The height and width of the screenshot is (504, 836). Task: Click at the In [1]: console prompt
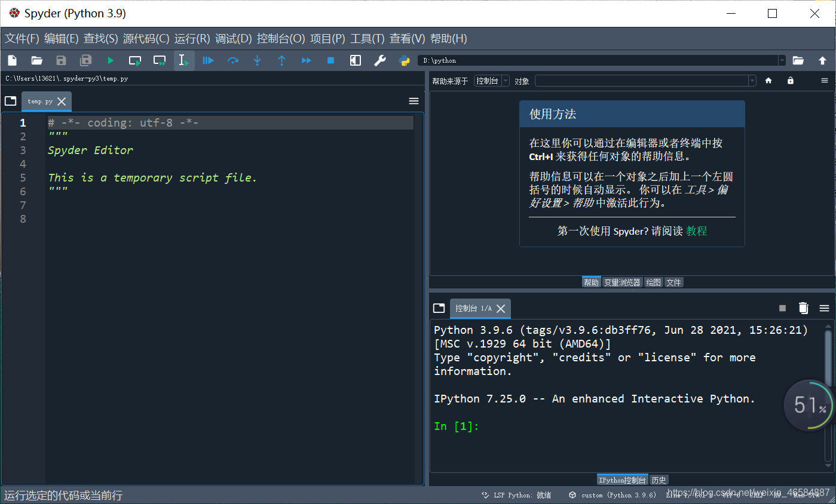(457, 426)
